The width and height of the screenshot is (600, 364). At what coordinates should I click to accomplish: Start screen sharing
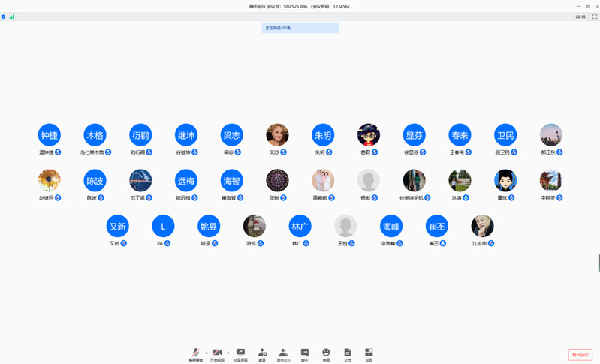(x=240, y=353)
